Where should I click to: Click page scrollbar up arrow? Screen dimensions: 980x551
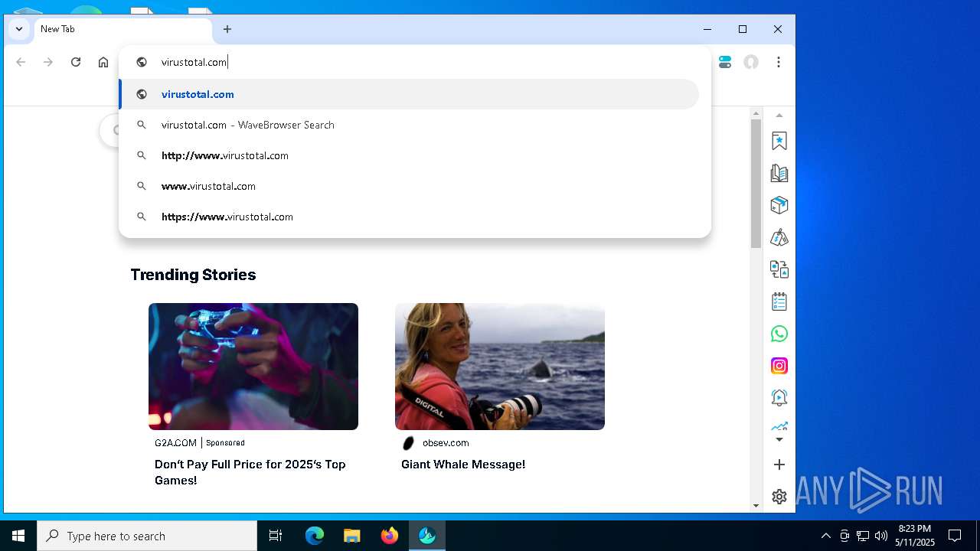pos(756,113)
